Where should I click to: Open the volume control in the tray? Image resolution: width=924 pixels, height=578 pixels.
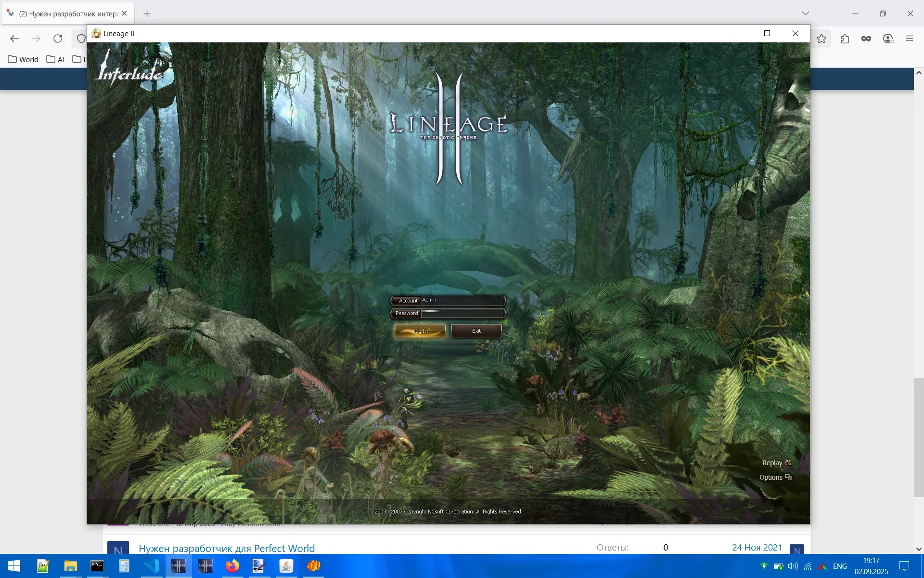[x=793, y=566]
